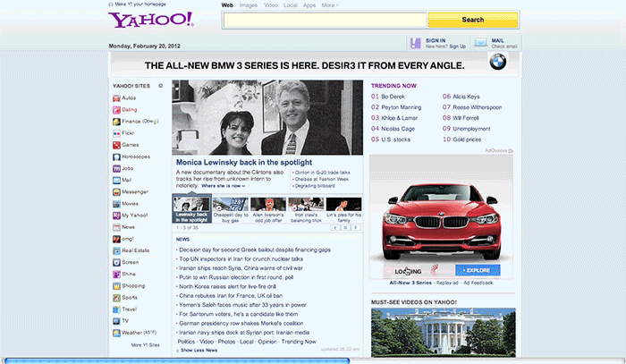The image size is (626, 364).
Task: Click the yellow Search button
Action: (x=473, y=20)
